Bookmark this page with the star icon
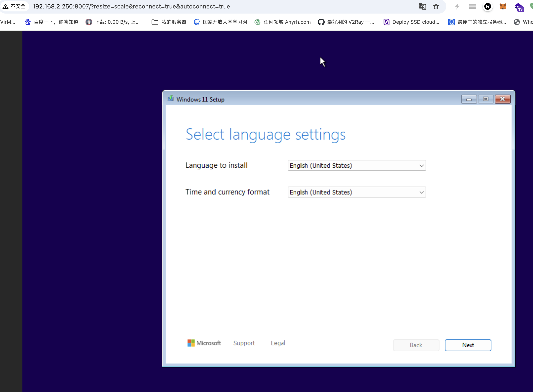The width and height of the screenshot is (533, 392). pos(436,6)
